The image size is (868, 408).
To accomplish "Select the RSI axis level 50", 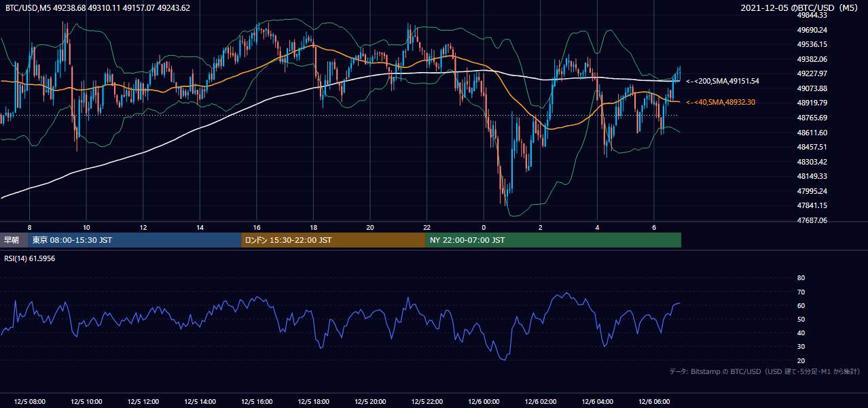I will pyautogui.click(x=801, y=320).
